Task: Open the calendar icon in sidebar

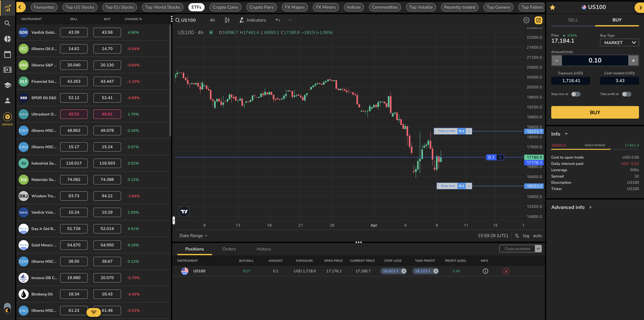Action: click(8, 54)
